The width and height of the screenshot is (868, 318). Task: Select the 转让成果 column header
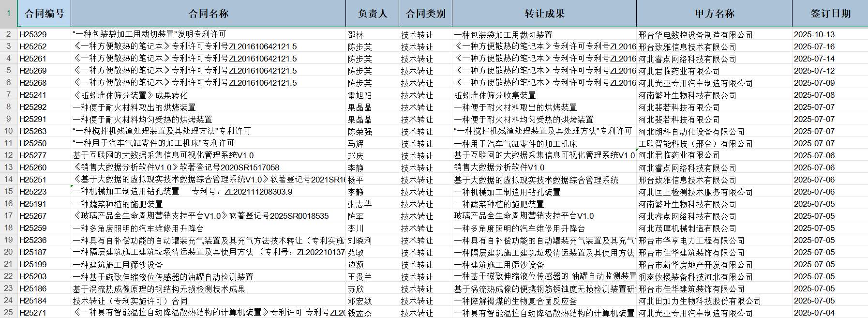(x=544, y=14)
